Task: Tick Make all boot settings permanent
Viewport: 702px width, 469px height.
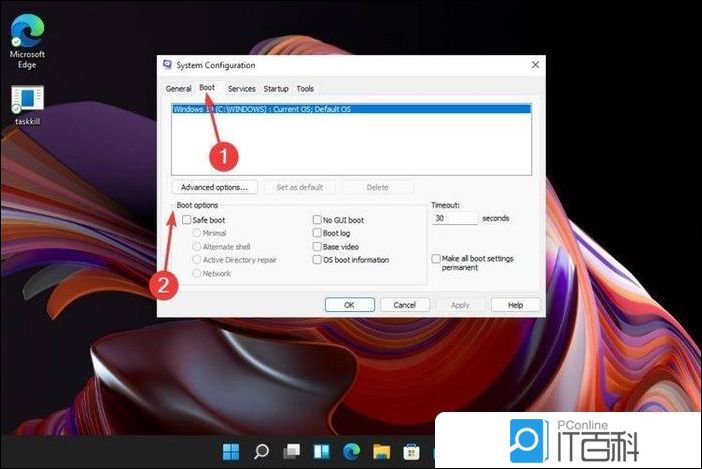Action: tap(436, 258)
